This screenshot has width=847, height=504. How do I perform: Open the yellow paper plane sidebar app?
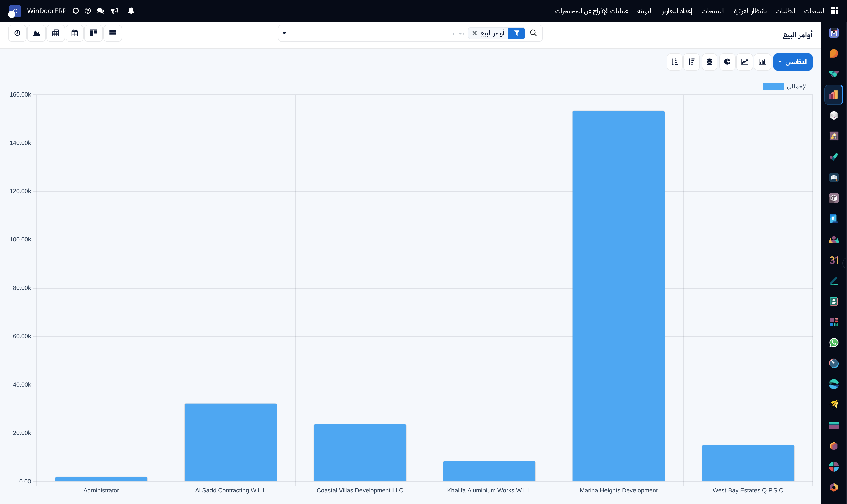point(834,404)
